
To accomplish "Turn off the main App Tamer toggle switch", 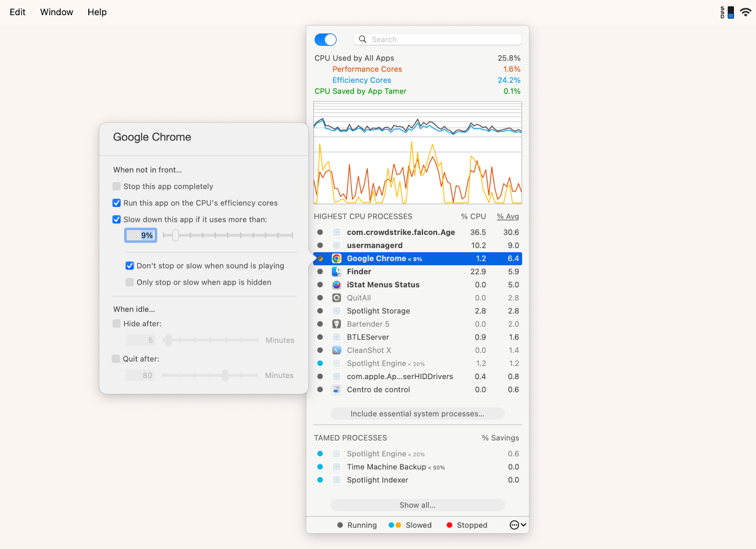I will tap(325, 39).
